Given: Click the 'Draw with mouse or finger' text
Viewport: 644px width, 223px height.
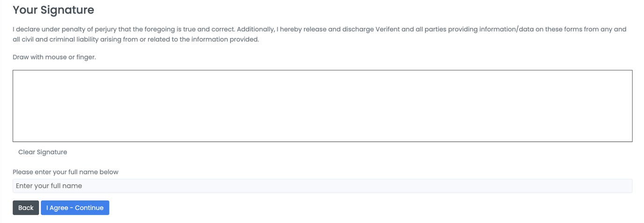Looking at the screenshot, I should [54, 57].
